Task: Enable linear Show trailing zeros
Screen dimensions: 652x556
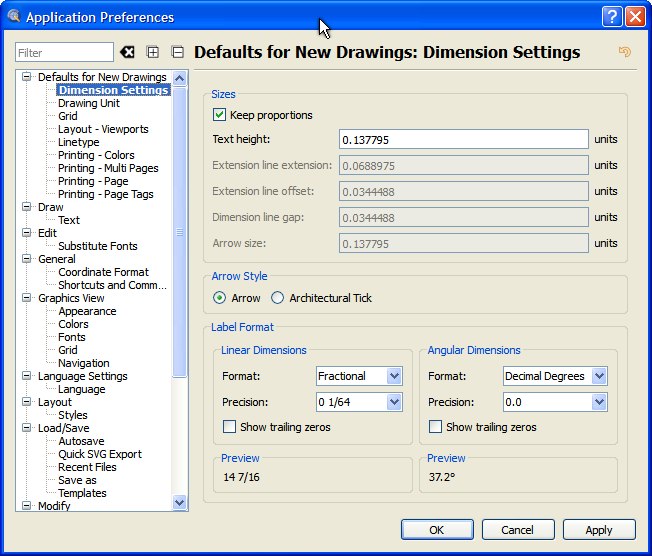Action: [x=230, y=427]
